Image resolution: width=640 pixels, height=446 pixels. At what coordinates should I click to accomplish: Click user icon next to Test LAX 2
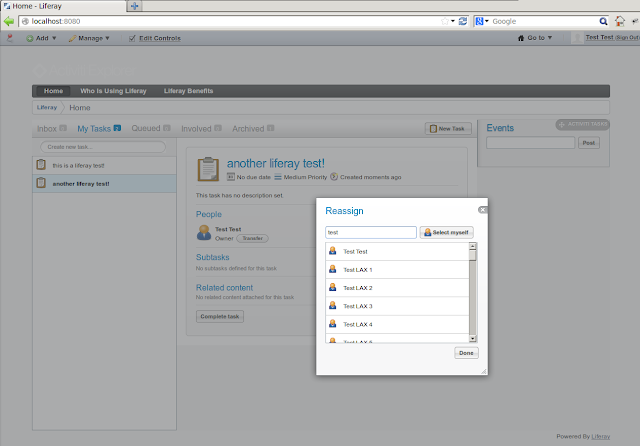coord(333,287)
